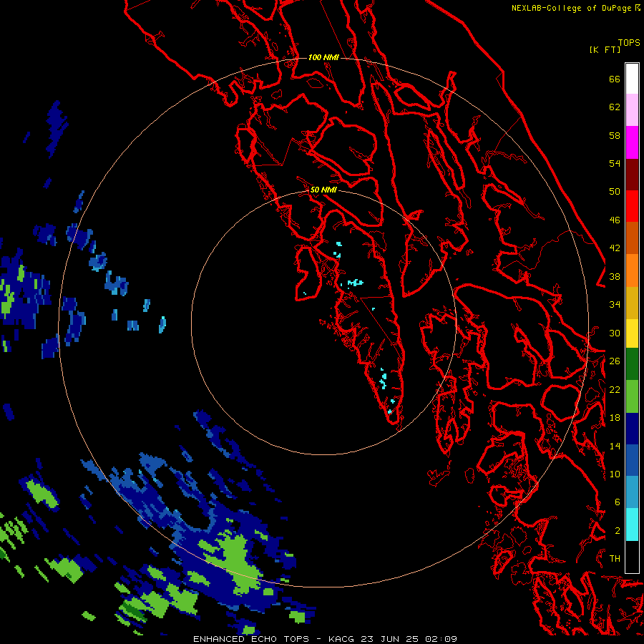Viewport: 644px width, 644px height.
Task: Click the 100 NMI range ring label
Action: click(x=323, y=57)
